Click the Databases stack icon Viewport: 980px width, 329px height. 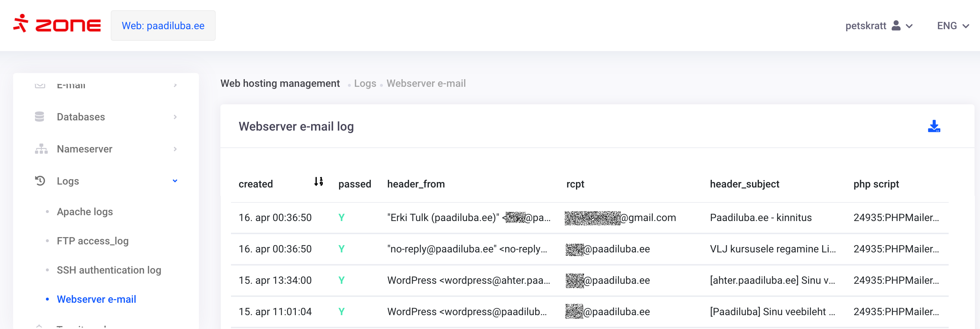tap(40, 116)
